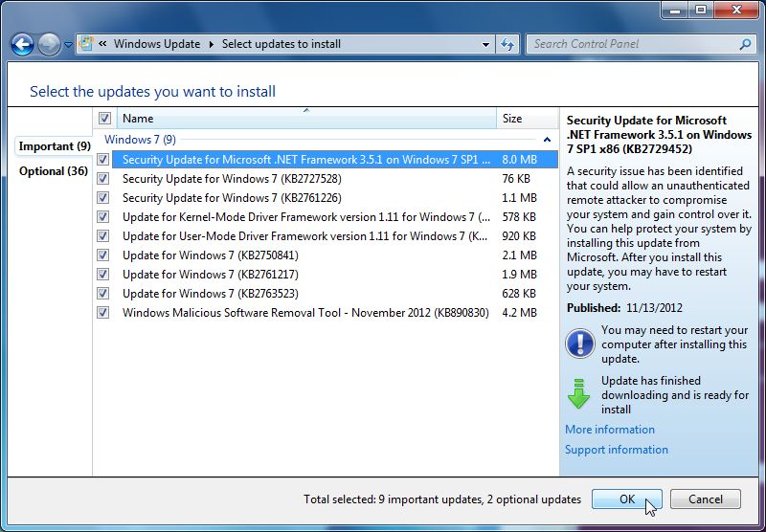Viewport: 766px width, 532px height.
Task: Toggle the select-all checkbox in header
Action: pyautogui.click(x=104, y=118)
